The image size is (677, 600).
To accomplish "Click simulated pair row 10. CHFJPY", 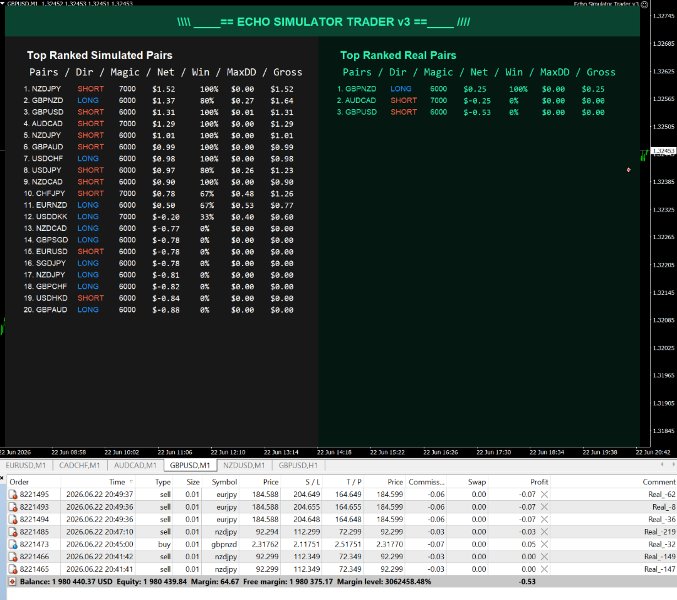I will point(158,194).
